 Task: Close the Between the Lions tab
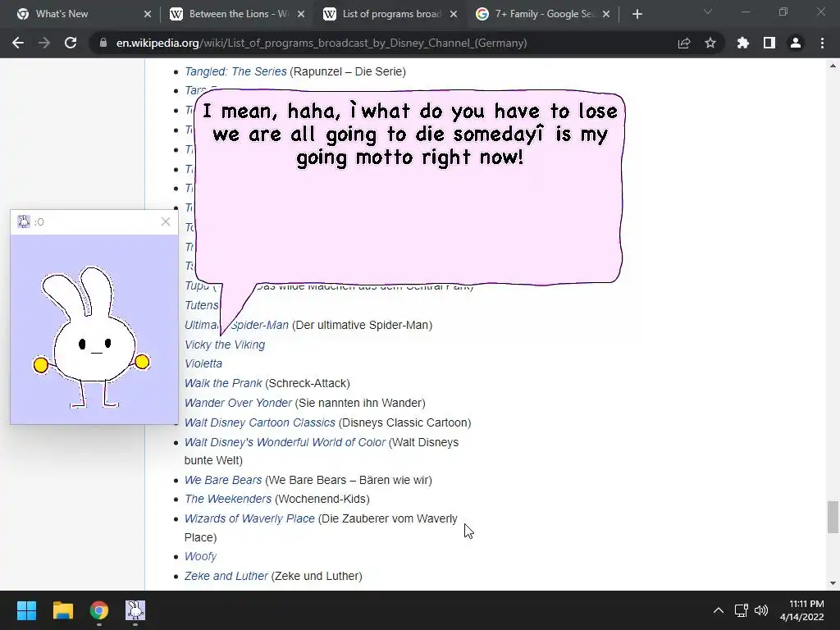coord(301,14)
